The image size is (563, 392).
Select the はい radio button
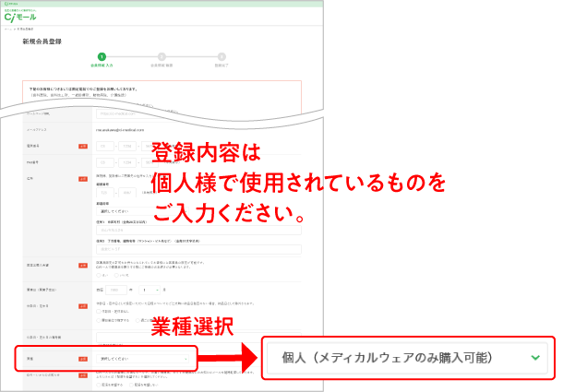pos(99,276)
